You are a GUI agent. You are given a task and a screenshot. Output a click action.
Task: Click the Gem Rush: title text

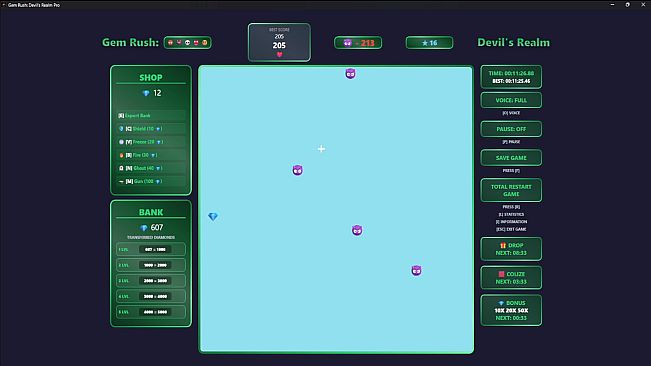[x=130, y=42]
